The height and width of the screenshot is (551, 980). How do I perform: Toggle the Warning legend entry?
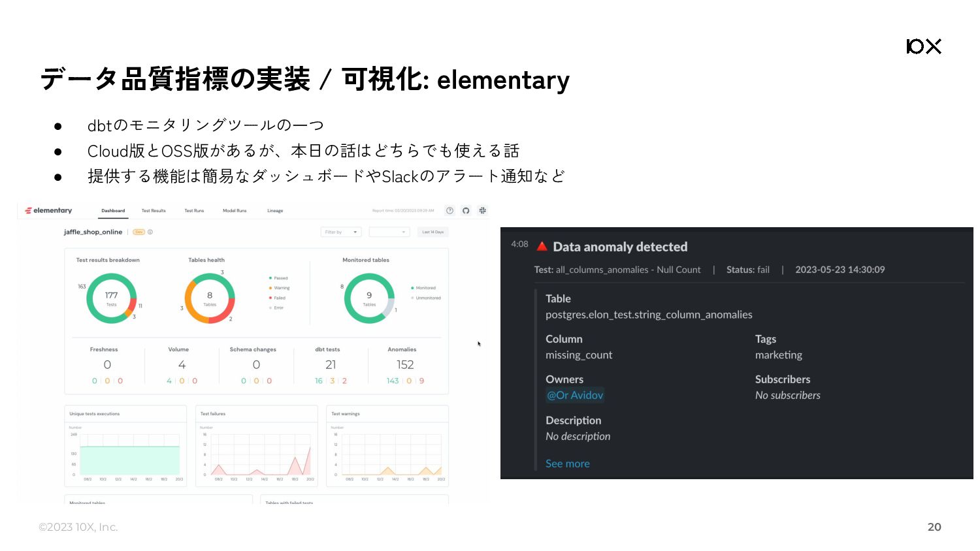coord(279,288)
